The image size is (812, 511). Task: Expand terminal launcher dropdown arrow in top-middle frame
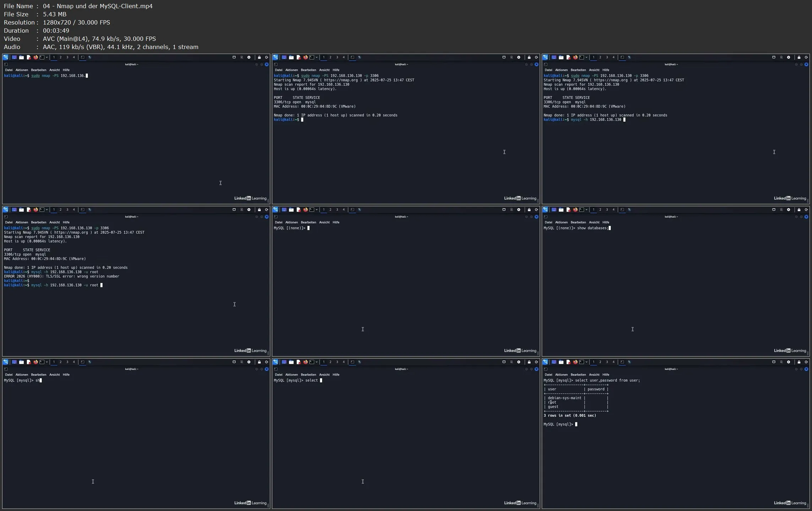(316, 57)
